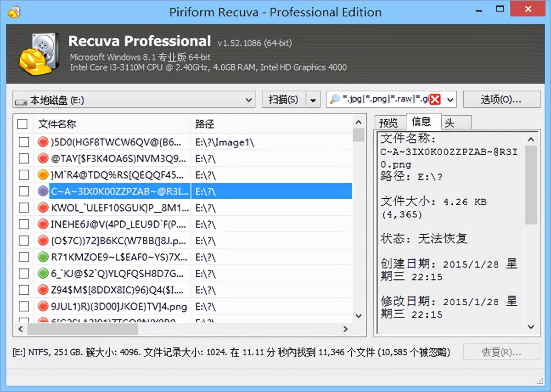
Task: Check the box for )5D0(HGF8TWCW6QV file
Action: point(23,142)
